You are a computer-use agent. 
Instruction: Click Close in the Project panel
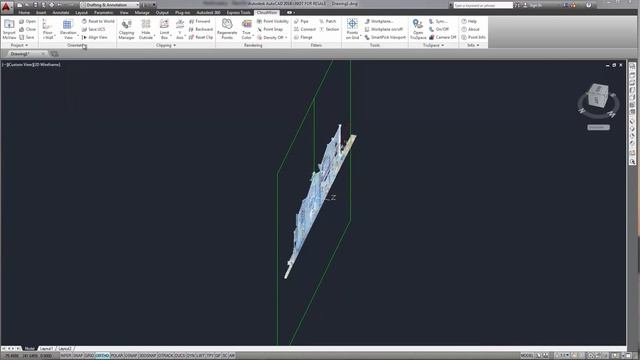click(x=27, y=29)
